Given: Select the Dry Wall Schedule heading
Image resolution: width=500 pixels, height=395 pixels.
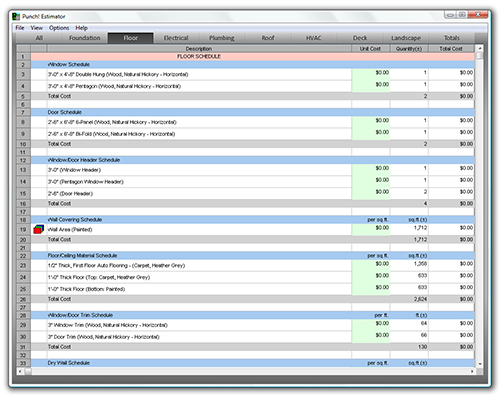Looking at the screenshot, I should 69,363.
